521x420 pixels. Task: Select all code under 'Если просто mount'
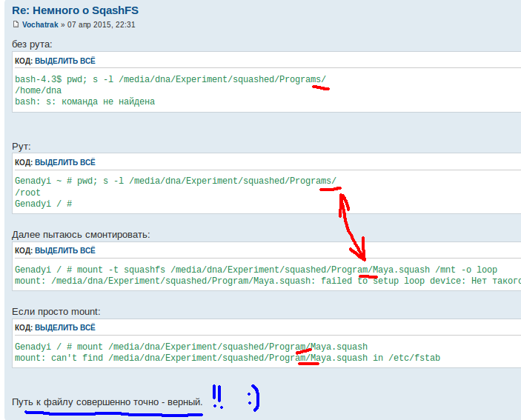pos(65,327)
